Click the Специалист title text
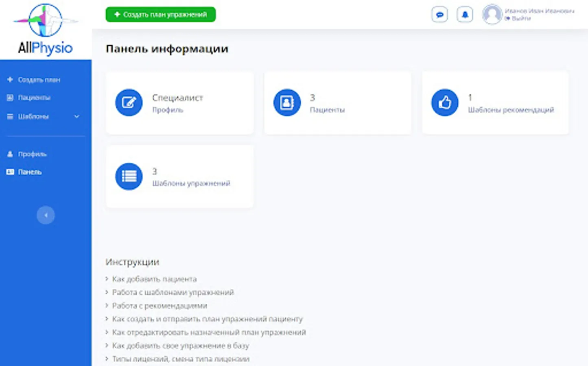 177,98
